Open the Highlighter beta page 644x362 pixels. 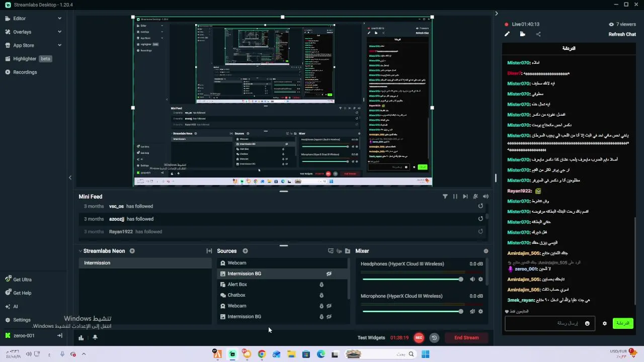[29, 59]
